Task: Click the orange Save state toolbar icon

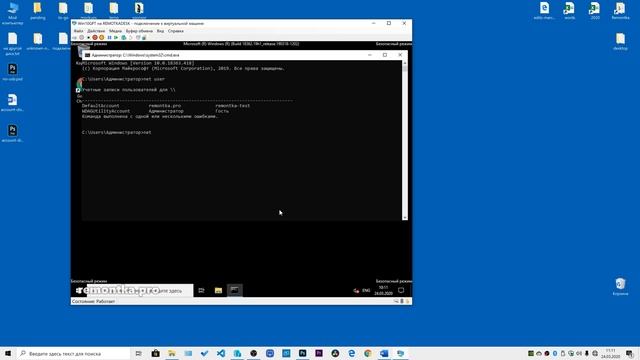Action: pyautogui.click(x=102, y=38)
